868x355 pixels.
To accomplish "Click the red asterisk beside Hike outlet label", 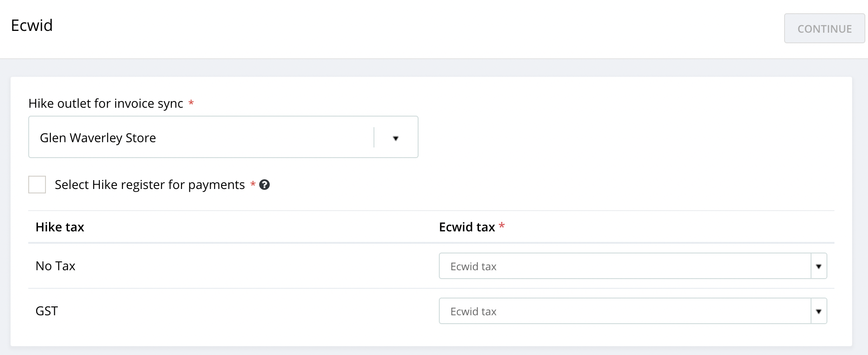I will 191,103.
